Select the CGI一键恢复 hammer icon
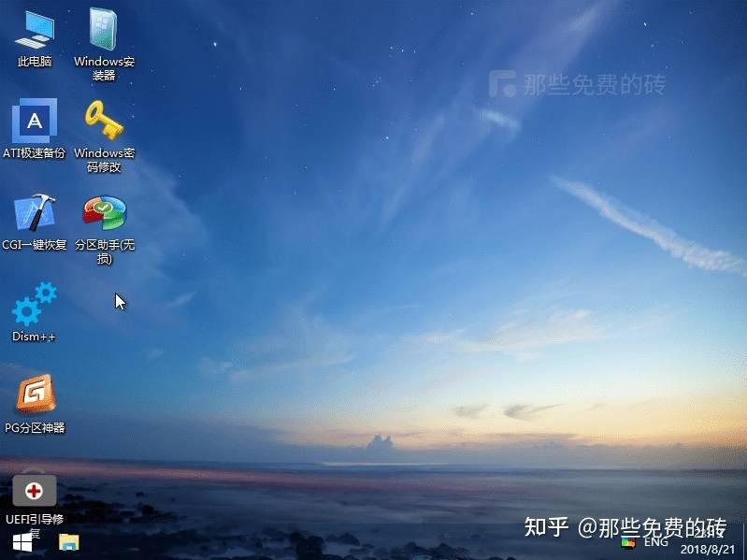This screenshot has height=560, width=747. click(x=35, y=222)
